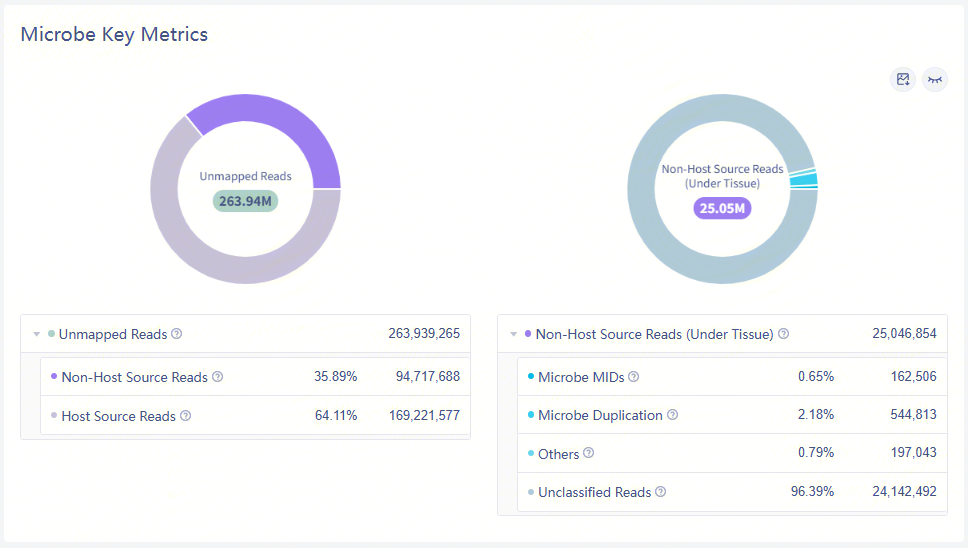This screenshot has width=968, height=548.
Task: Click the 25.05M badge in right donut
Action: click(722, 208)
